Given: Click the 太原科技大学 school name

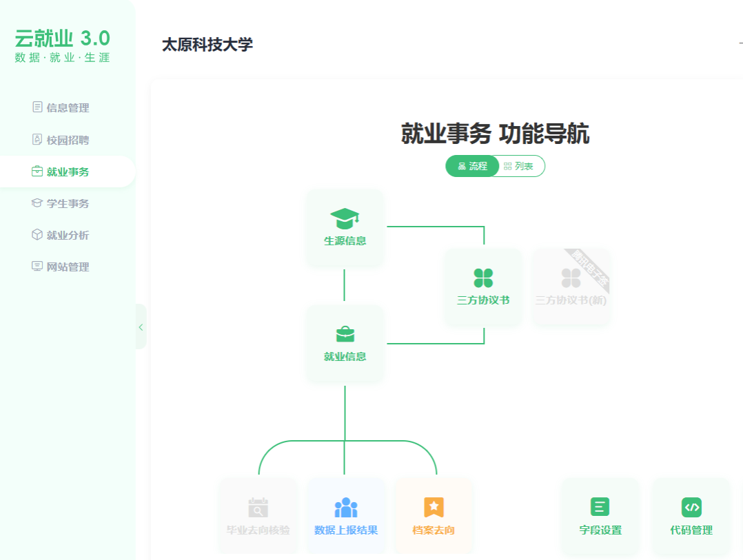Looking at the screenshot, I should click(207, 45).
